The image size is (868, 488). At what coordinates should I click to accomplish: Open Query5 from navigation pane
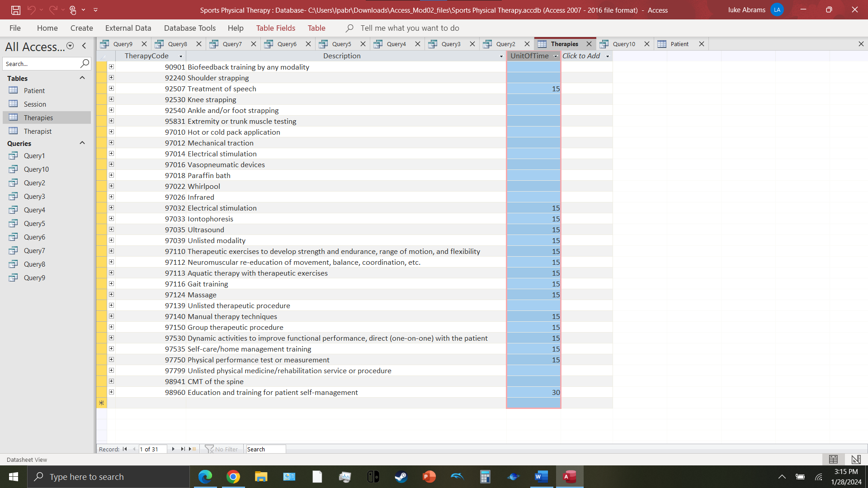34,224
